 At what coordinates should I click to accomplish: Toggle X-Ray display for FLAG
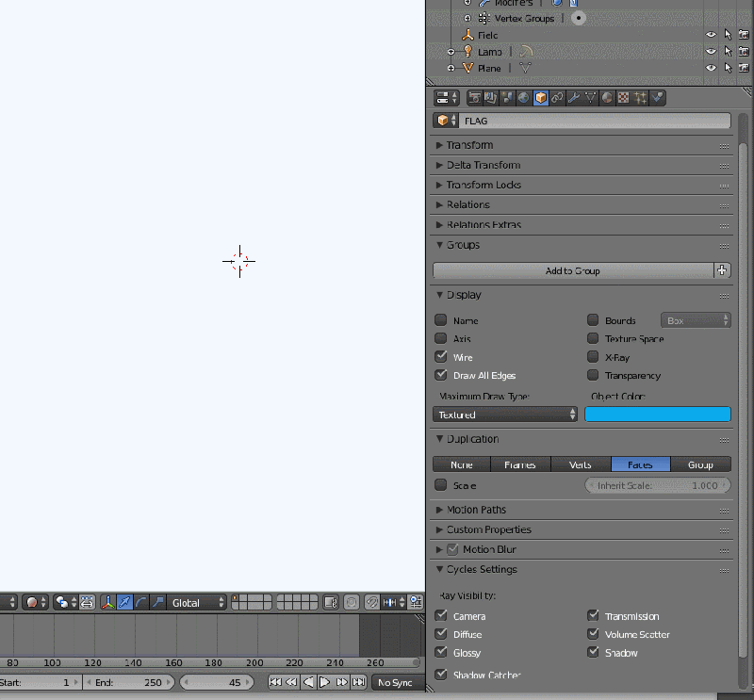click(x=592, y=356)
